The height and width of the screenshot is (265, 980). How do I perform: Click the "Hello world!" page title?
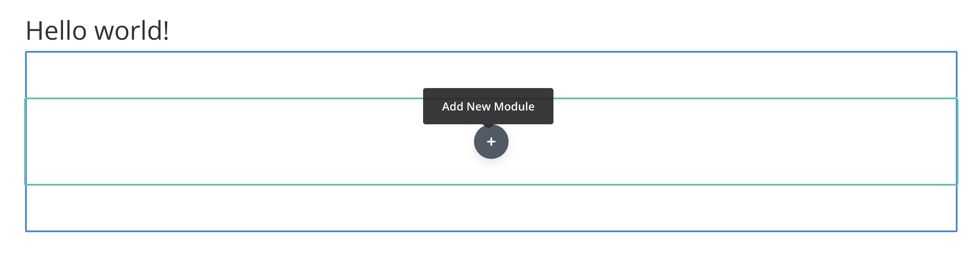point(98,31)
